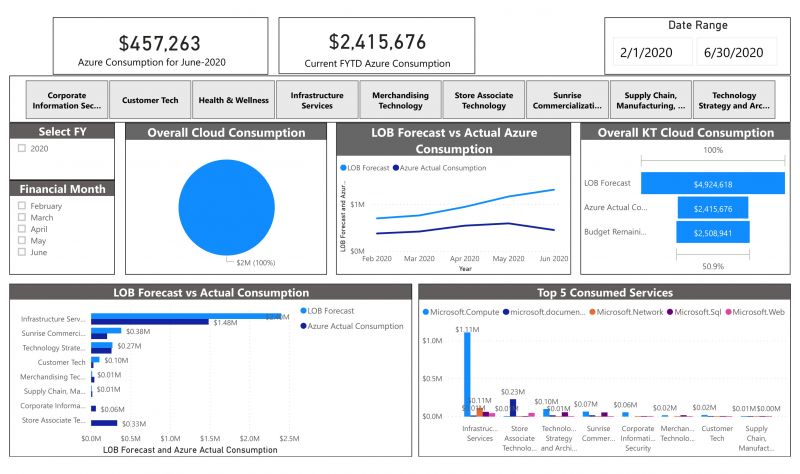The height and width of the screenshot is (474, 800).
Task: Filter by Supply Chain, Manufacturing button
Action: pyautogui.click(x=651, y=100)
